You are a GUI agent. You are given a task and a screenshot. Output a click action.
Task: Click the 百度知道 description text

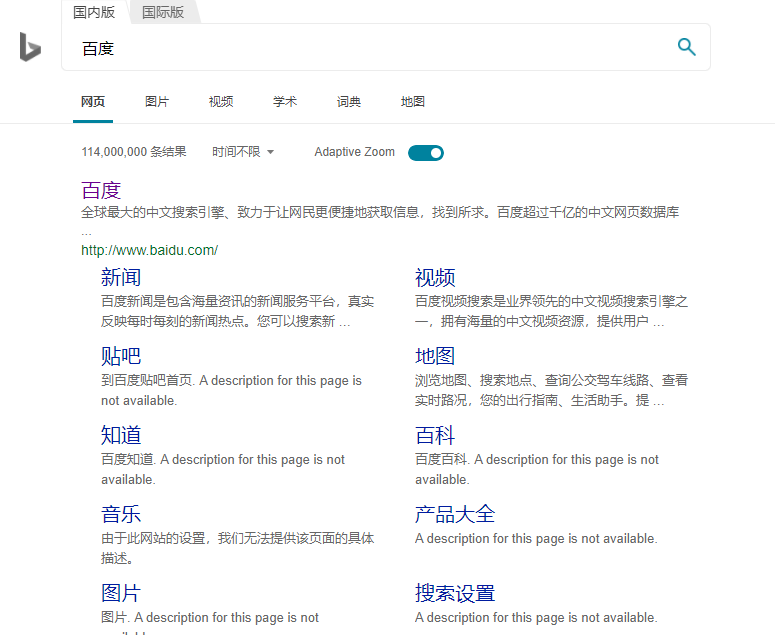click(223, 469)
